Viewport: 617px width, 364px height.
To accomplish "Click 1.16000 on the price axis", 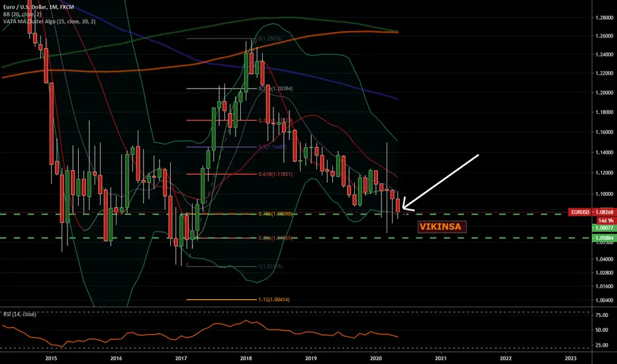I will [604, 132].
